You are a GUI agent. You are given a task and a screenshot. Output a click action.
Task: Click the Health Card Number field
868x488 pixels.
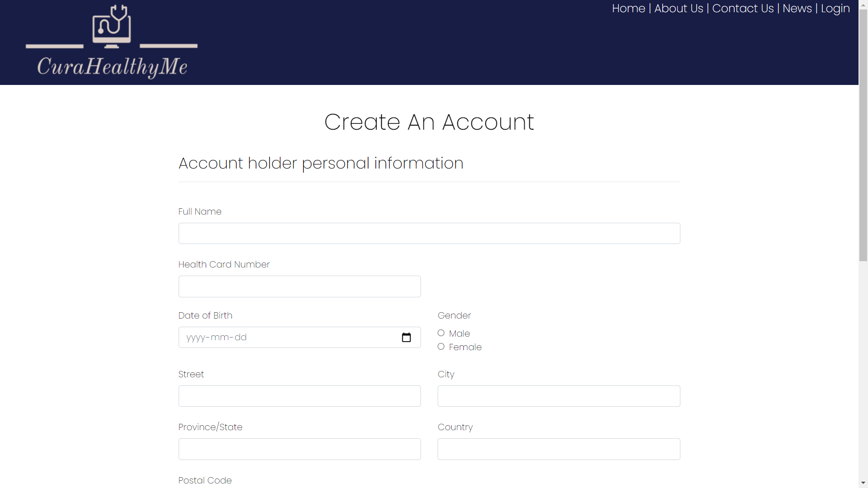[x=299, y=286]
